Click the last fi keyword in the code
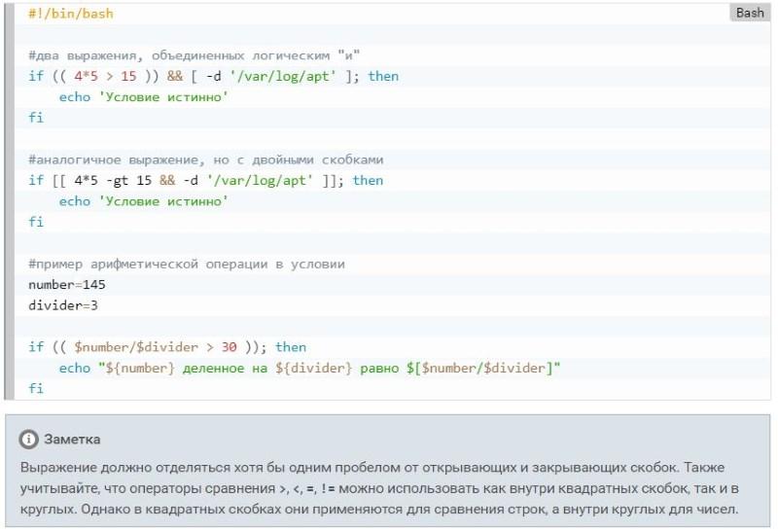The width and height of the screenshot is (778, 532). point(36,388)
